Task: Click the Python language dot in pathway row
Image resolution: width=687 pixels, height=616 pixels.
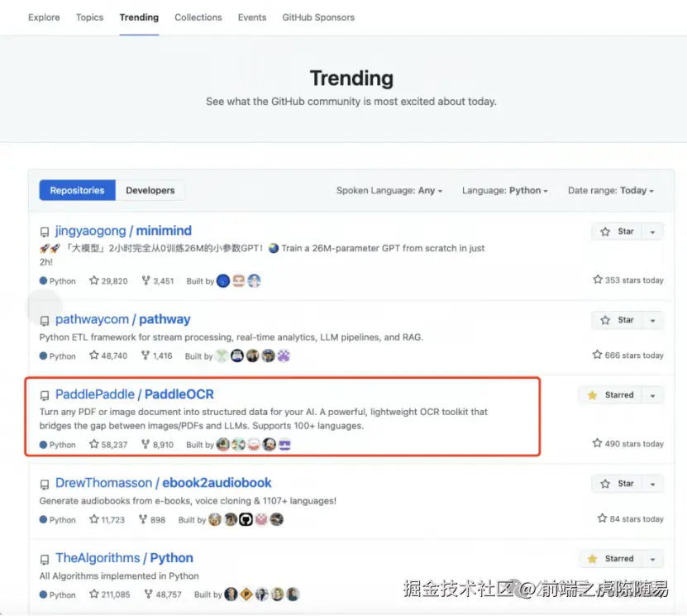Action: [x=43, y=356]
